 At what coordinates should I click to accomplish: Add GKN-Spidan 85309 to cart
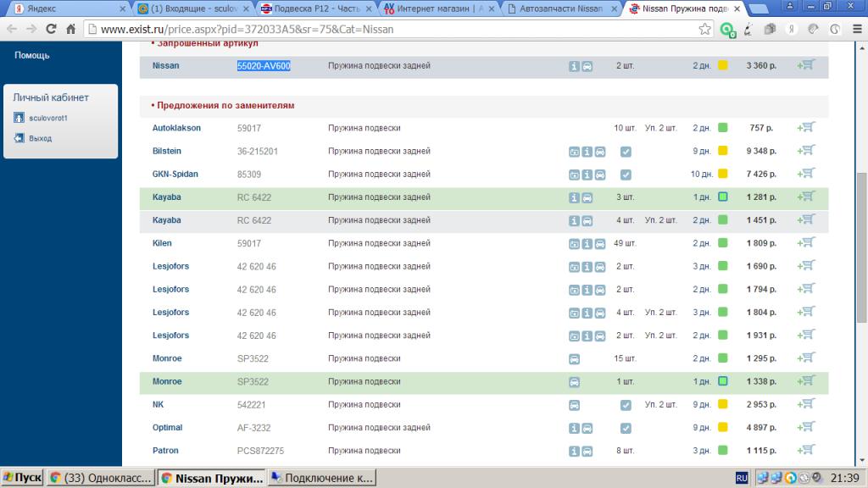(806, 174)
